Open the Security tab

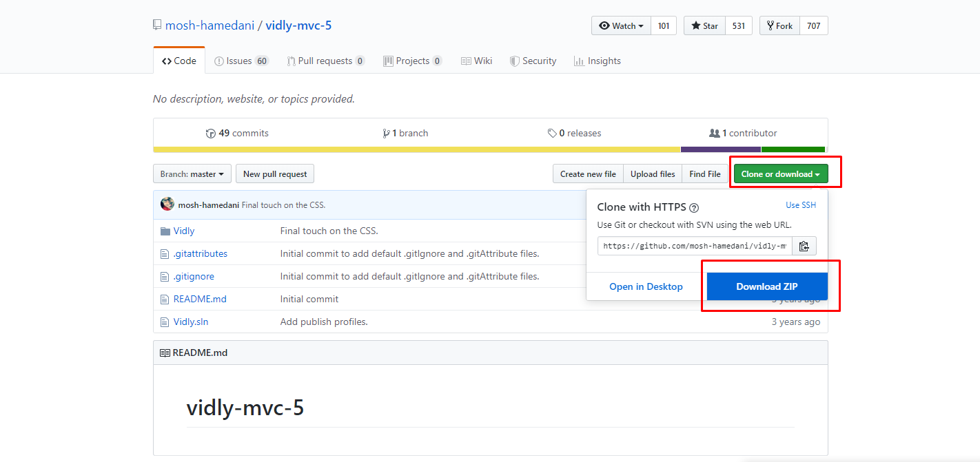pos(533,61)
